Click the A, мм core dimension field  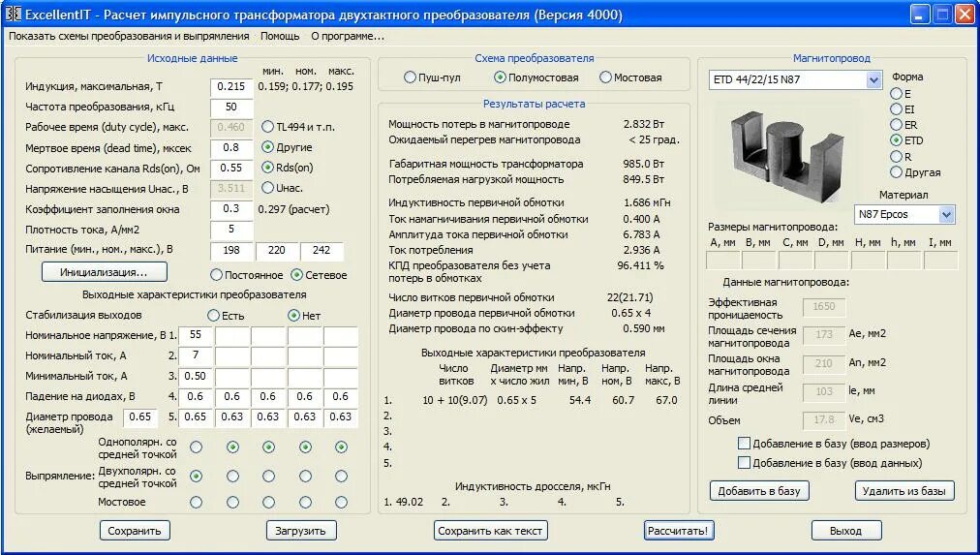pos(723,261)
